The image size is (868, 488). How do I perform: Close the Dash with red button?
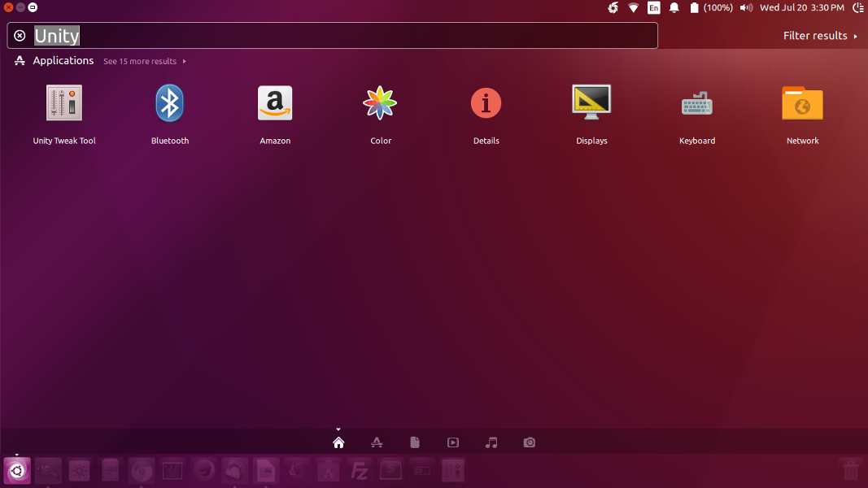pyautogui.click(x=8, y=7)
